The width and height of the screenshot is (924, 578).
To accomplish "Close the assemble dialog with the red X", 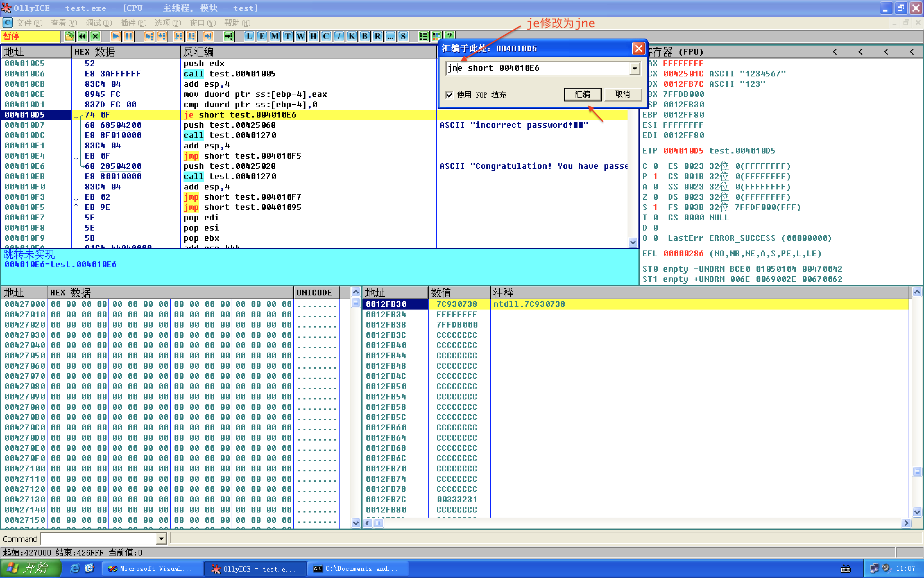I will click(638, 48).
